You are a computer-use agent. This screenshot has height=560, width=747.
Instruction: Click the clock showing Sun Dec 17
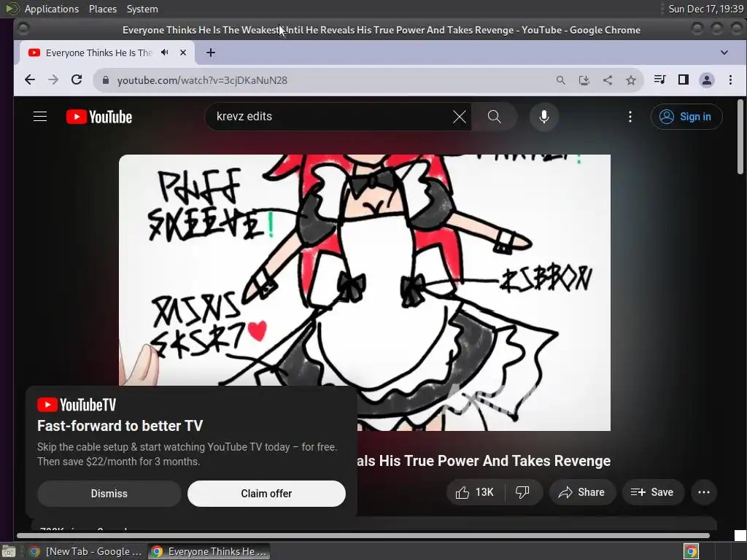coord(705,9)
